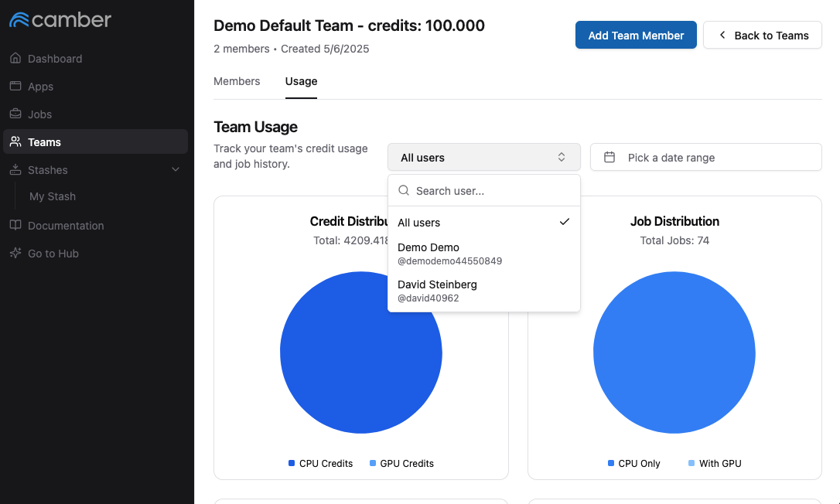Click the 2 members Created 5/6/2025 text

(292, 49)
